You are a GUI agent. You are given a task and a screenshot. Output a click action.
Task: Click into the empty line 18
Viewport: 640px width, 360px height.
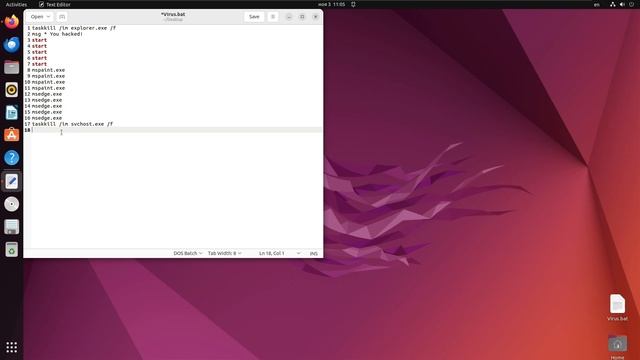coord(177,130)
